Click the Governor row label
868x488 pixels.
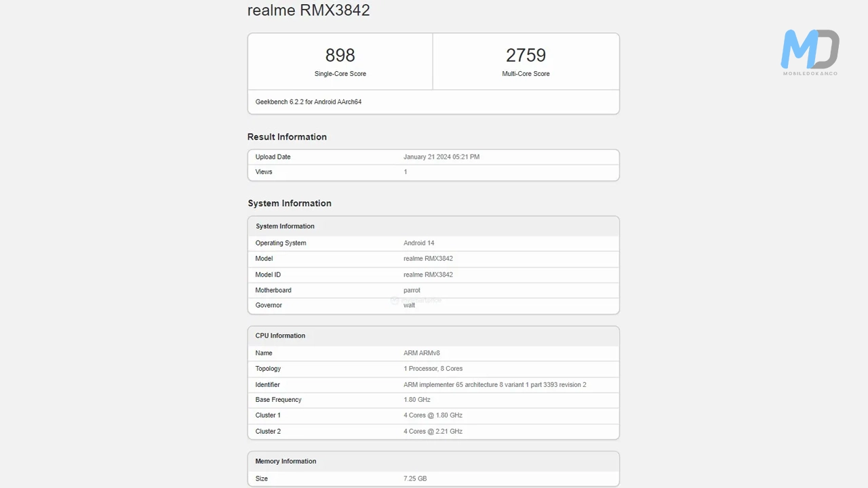point(269,306)
